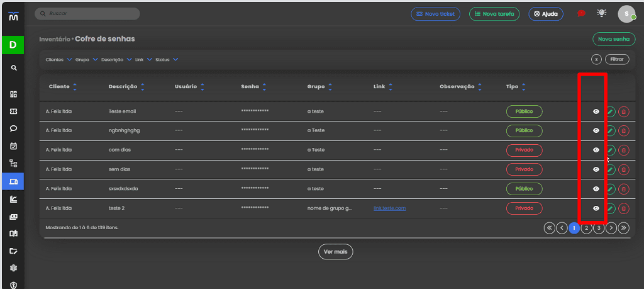The width and height of the screenshot is (644, 289).
Task: Edit the sxsxdxdsxda password entry
Action: [610, 189]
